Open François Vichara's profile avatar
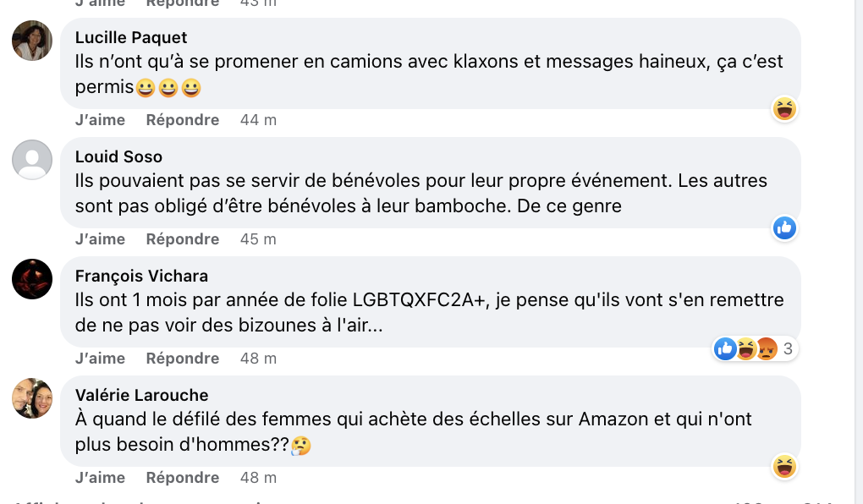This screenshot has height=504, width=863. [32, 279]
